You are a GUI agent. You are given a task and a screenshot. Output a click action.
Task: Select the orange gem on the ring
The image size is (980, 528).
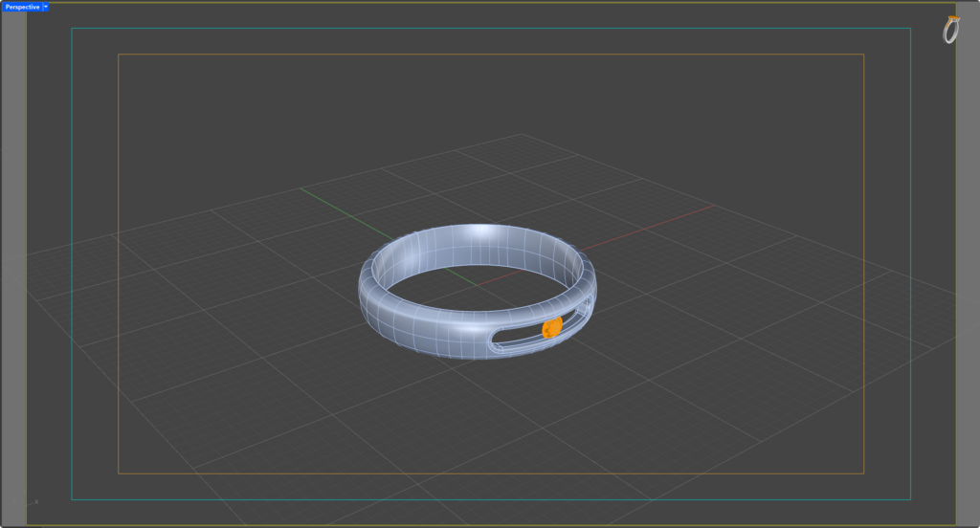[552, 327]
